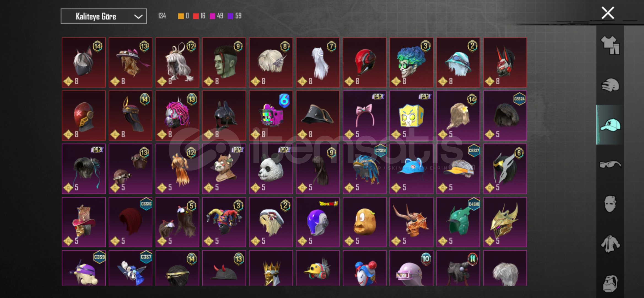Pick the colorful jester hat item
The width and height of the screenshot is (644, 298).
point(224,222)
